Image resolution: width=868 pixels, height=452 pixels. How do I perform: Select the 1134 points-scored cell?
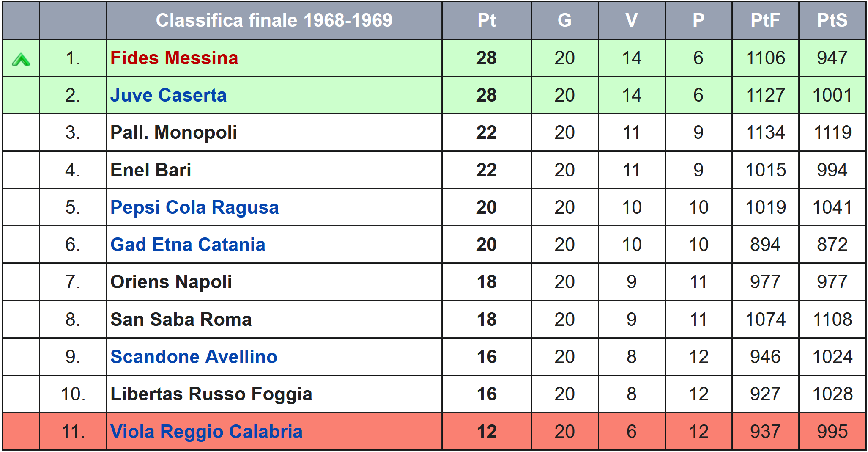click(765, 132)
